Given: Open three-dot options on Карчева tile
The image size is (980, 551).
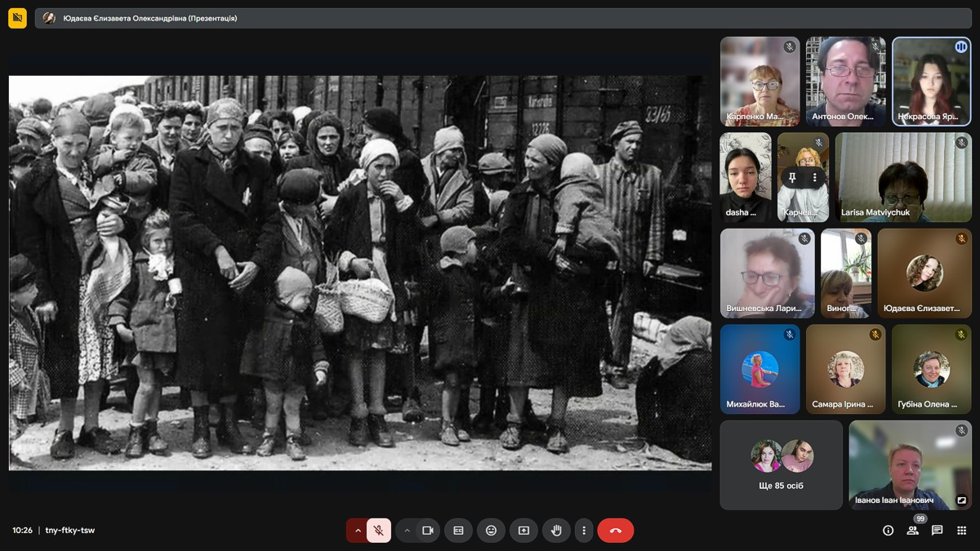Looking at the screenshot, I should pyautogui.click(x=814, y=177).
